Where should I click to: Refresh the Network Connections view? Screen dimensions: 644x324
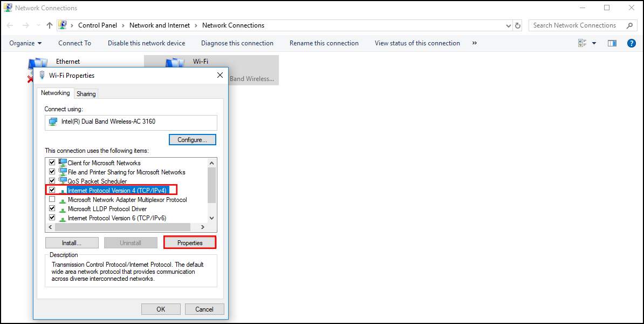(x=518, y=25)
